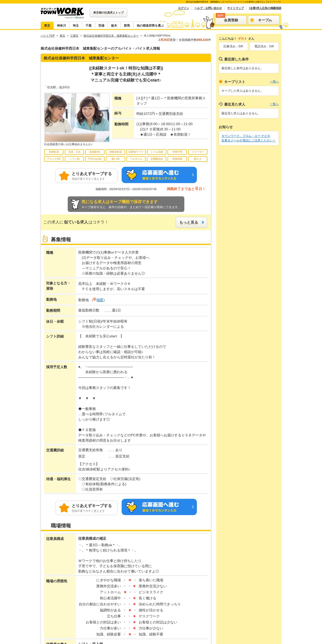
Task: Select the 栃木 region tab
Action: (x=114, y=26)
